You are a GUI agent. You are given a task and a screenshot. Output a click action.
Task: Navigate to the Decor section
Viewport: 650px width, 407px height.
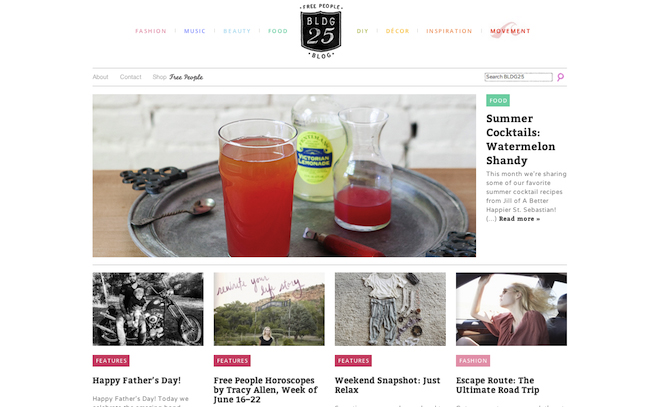(397, 31)
